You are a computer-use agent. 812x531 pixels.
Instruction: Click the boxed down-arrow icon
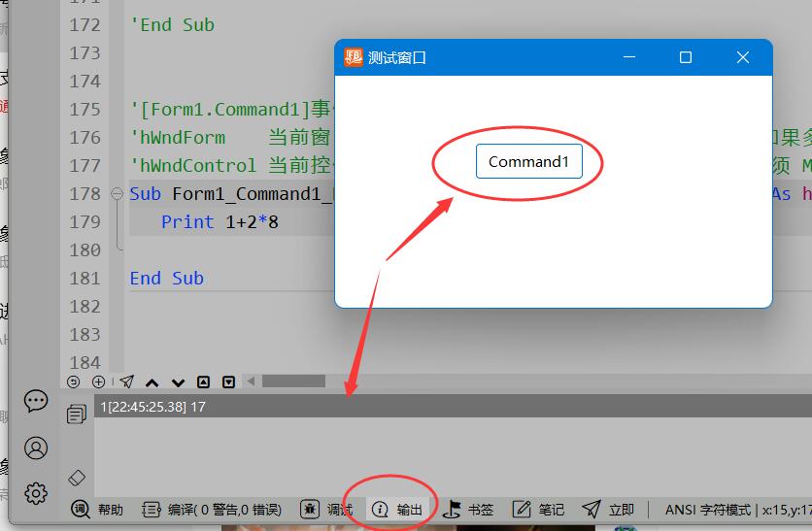(228, 382)
